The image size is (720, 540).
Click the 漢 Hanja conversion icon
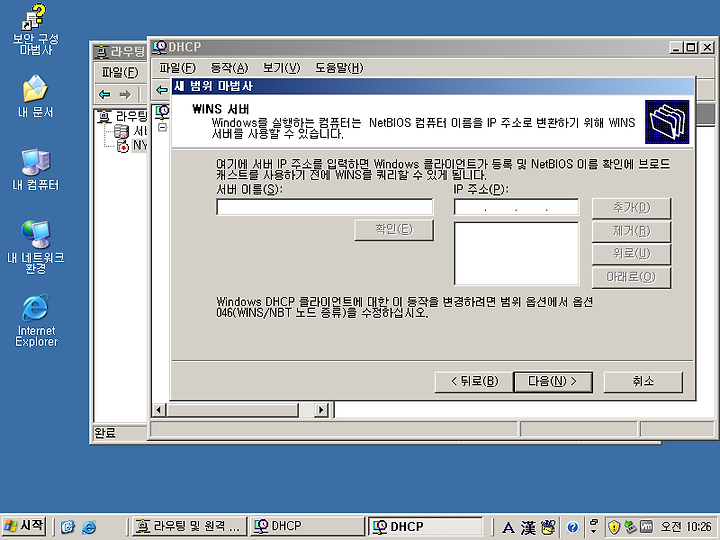528,528
